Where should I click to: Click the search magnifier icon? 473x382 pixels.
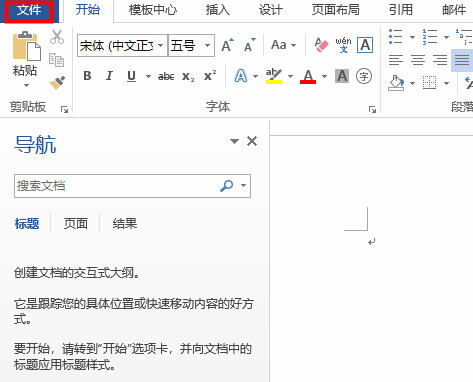(x=226, y=186)
